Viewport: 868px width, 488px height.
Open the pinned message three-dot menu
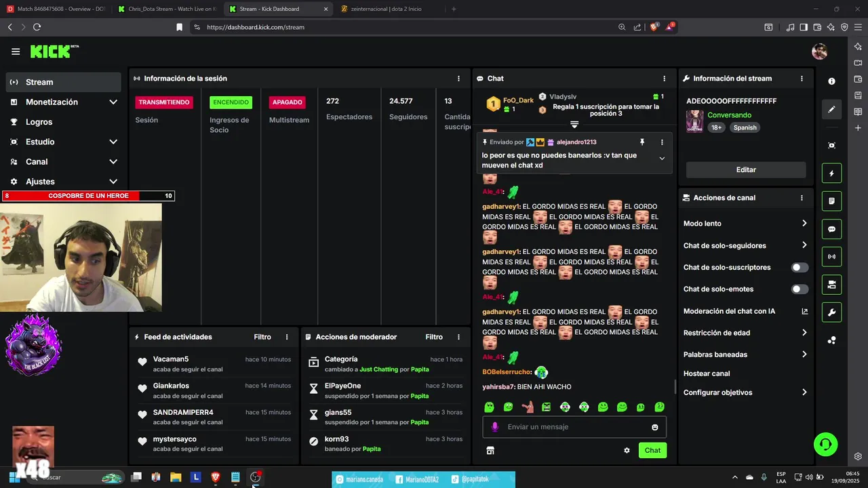pos(662,142)
